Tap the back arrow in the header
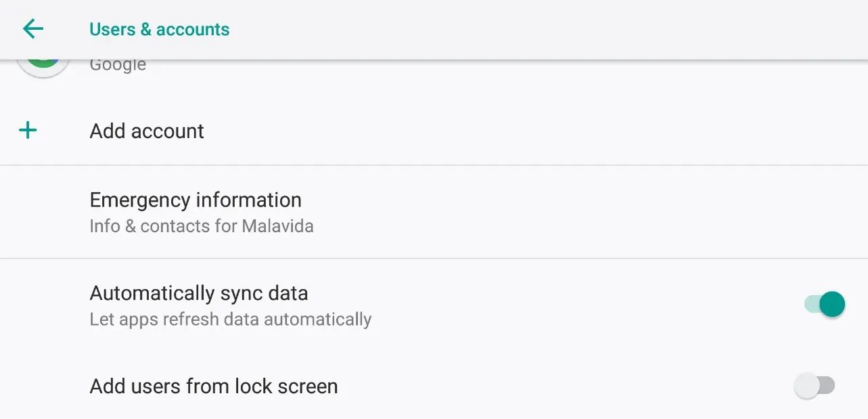Image resolution: width=868 pixels, height=419 pixels. pyautogui.click(x=32, y=29)
